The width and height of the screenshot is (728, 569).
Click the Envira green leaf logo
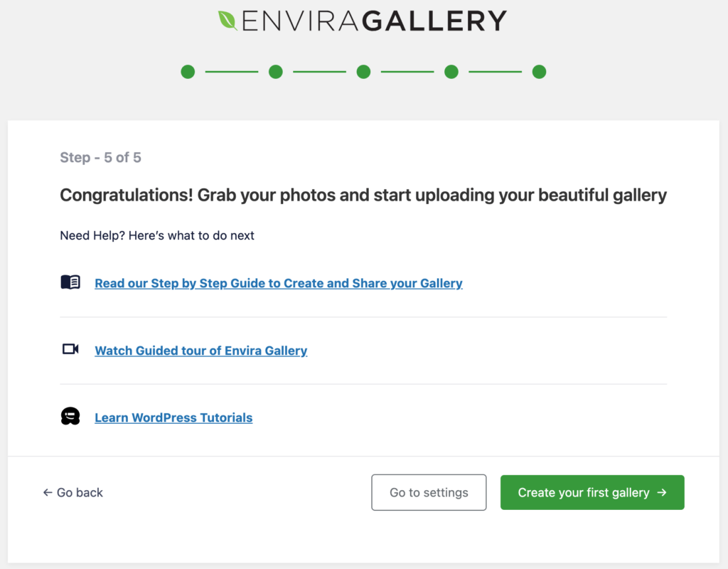[227, 21]
